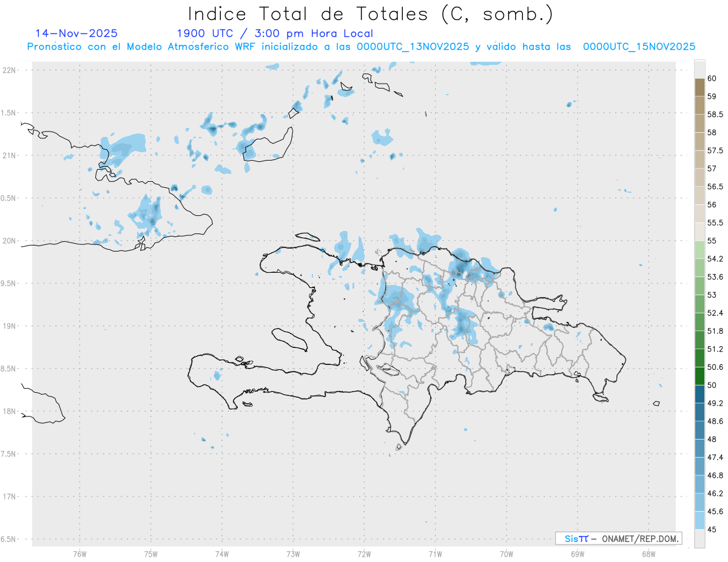
Task: Pick the dark brown swatch between 59 and 60
Action: pos(699,87)
